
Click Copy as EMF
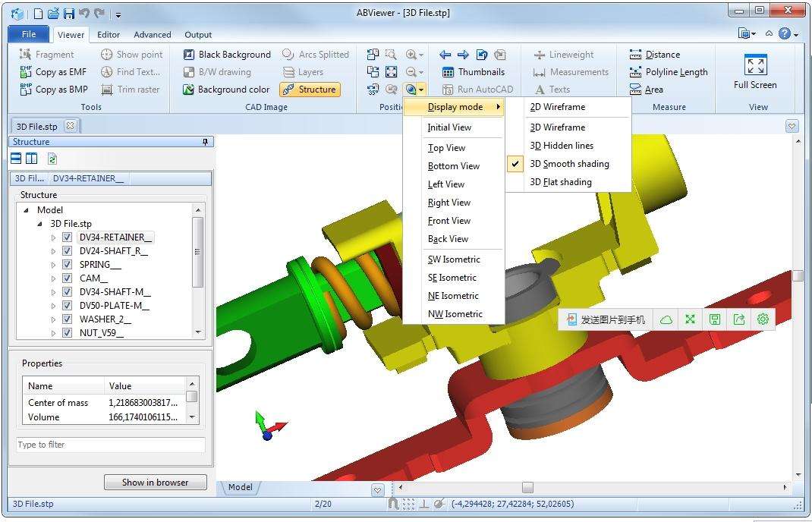[x=53, y=72]
